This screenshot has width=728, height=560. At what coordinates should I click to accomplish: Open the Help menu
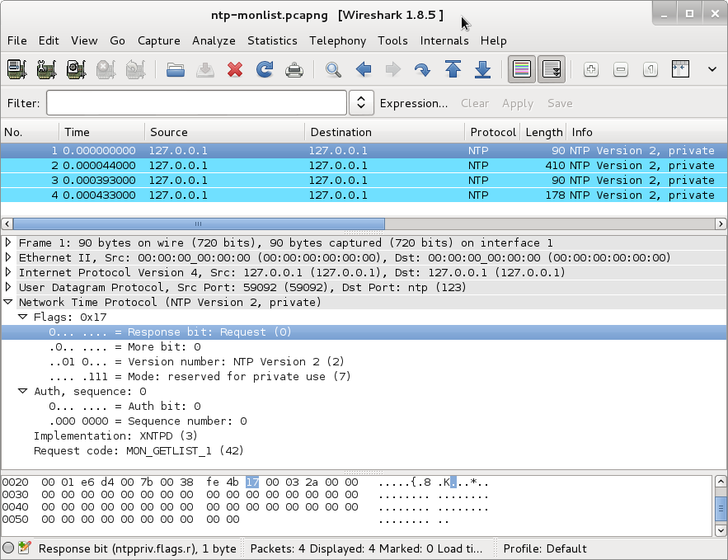pyautogui.click(x=493, y=41)
